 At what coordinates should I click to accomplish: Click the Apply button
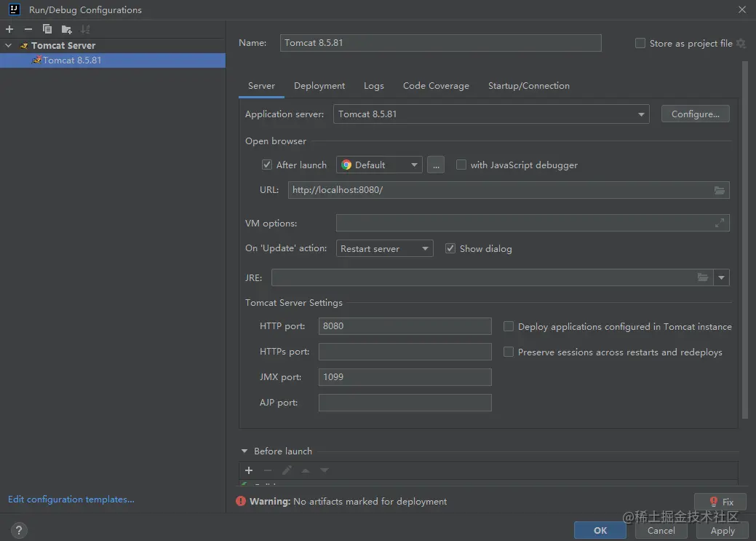723,530
